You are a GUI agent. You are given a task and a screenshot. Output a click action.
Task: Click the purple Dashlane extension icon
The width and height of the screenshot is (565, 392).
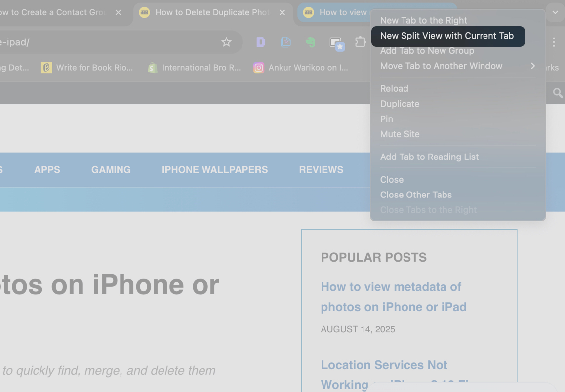pos(260,42)
